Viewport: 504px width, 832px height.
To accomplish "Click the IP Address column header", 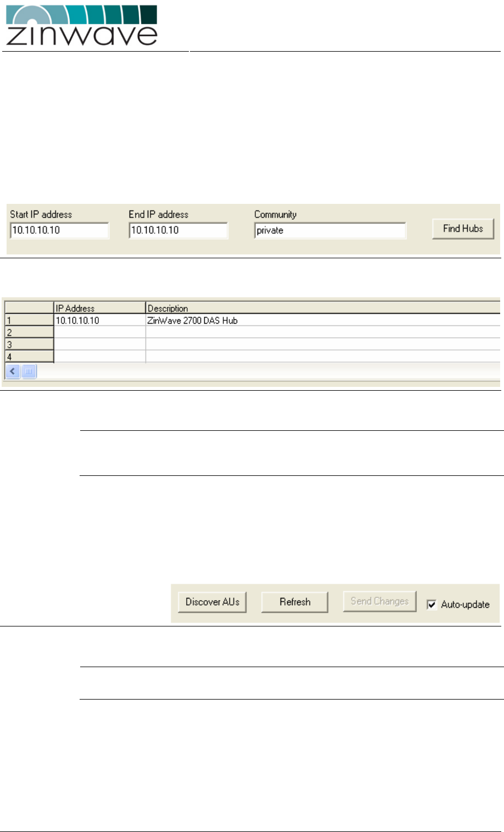I will coord(100,308).
